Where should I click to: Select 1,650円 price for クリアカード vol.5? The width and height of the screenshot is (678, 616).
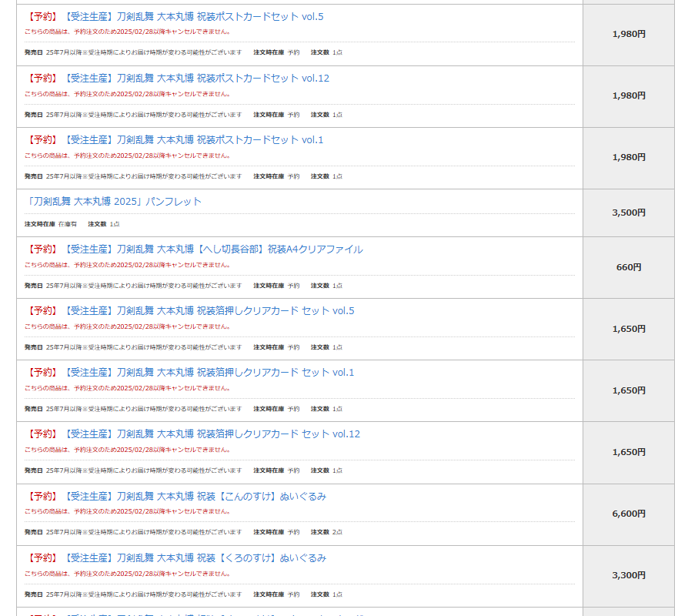point(629,329)
